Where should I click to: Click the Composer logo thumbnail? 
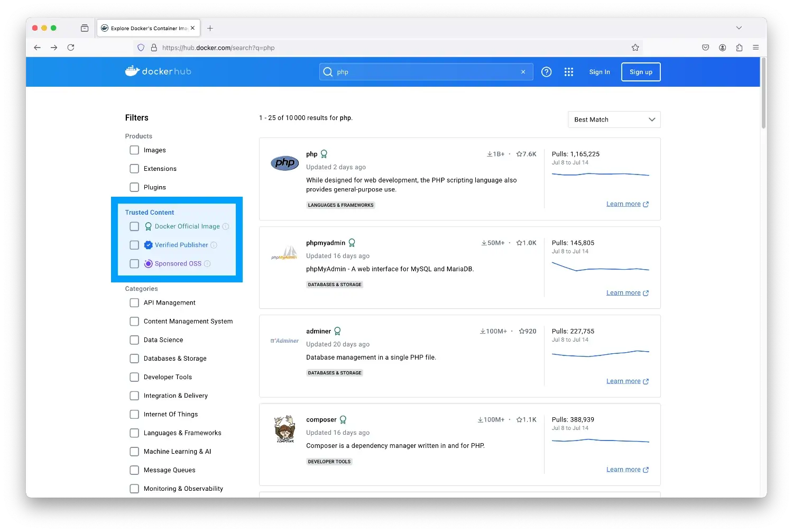click(x=285, y=429)
